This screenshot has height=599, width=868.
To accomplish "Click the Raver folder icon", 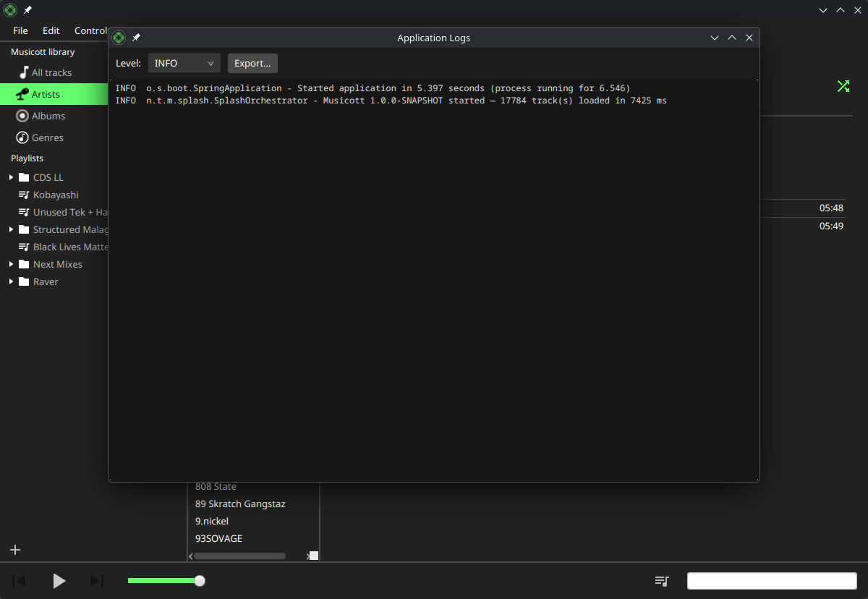I will [24, 281].
